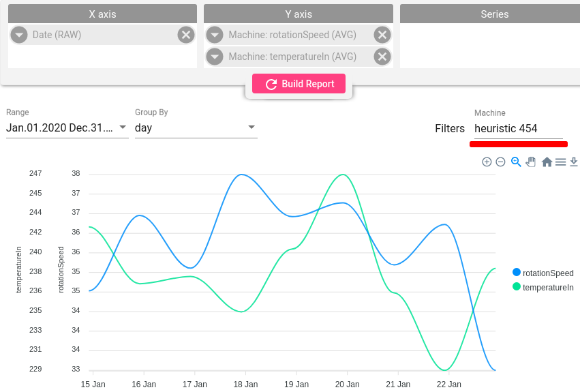Open the chart hamburger menu

(560, 162)
